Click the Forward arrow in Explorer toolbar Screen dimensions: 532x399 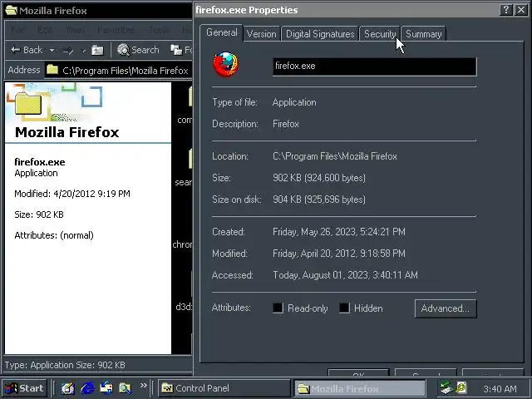coord(68,51)
